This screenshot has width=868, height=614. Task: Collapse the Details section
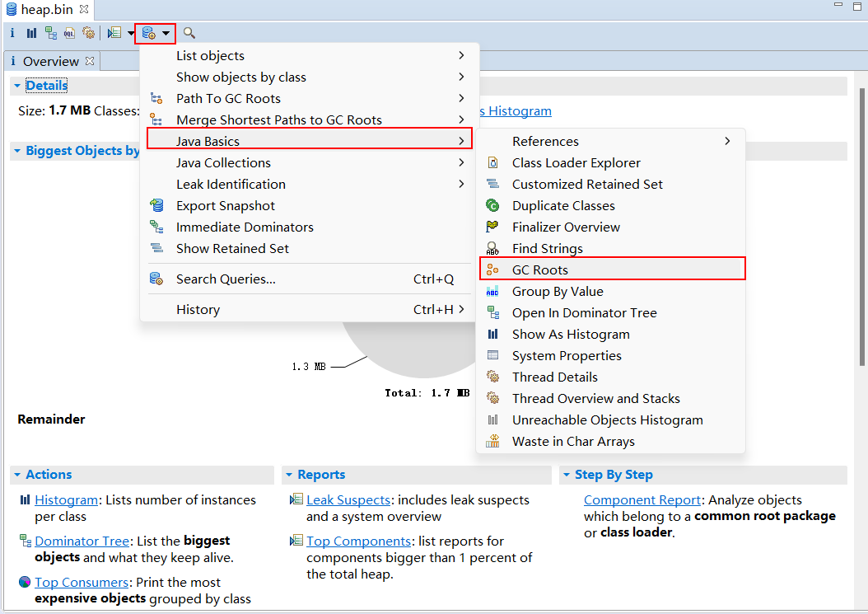17,86
